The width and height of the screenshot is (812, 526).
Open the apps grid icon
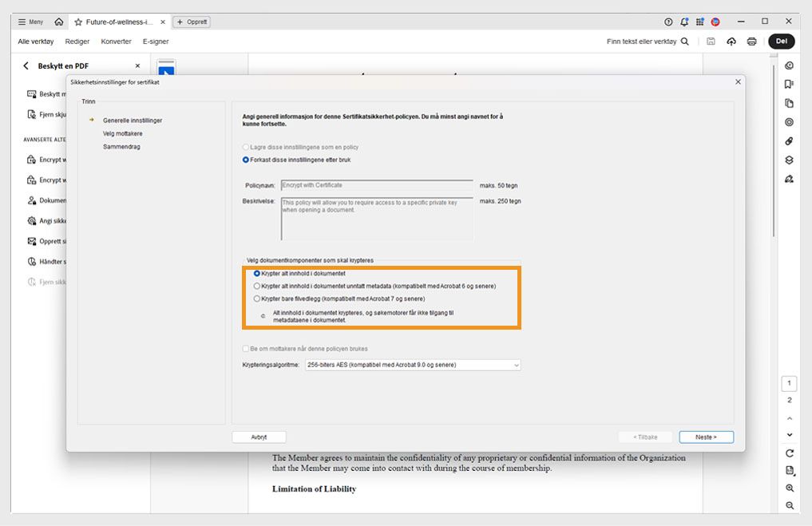[x=699, y=22]
